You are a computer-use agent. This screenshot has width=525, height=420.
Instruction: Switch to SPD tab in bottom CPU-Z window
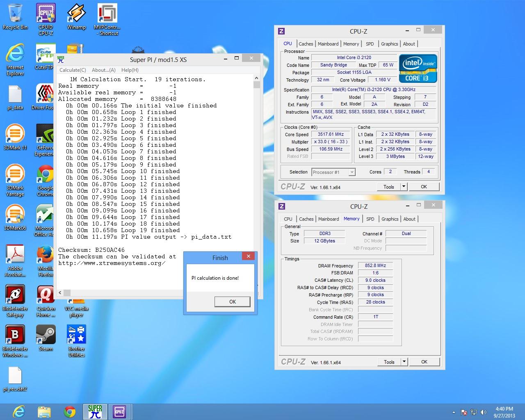[370, 219]
